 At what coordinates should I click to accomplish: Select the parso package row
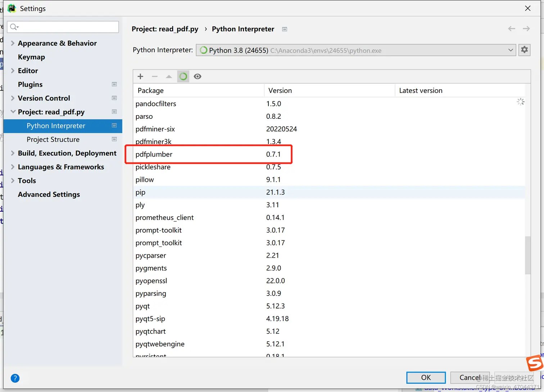pos(329,116)
